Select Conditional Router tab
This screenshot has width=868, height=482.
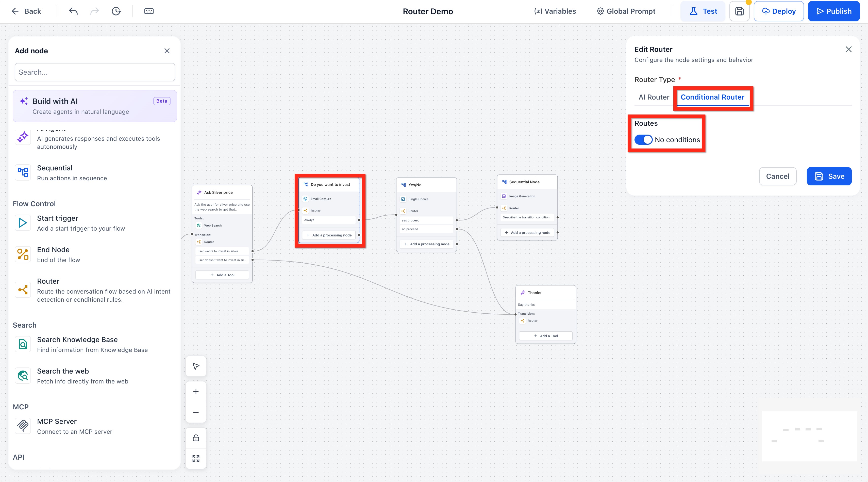712,97
